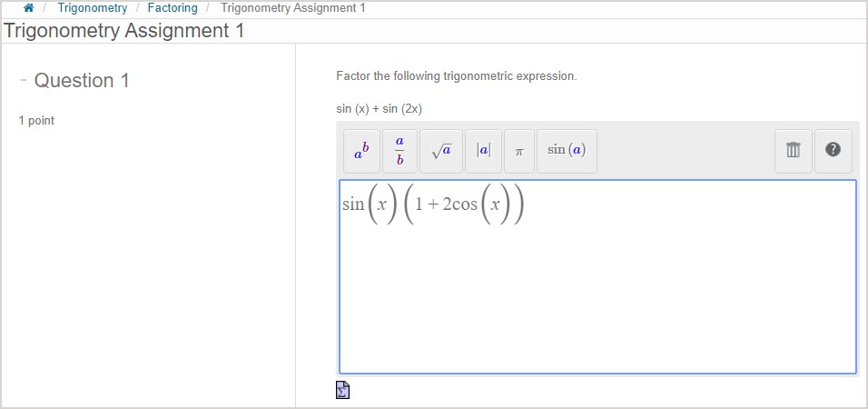Screen dimensions: 868x409
Task: Collapse the Question 1 section
Action: pos(24,80)
